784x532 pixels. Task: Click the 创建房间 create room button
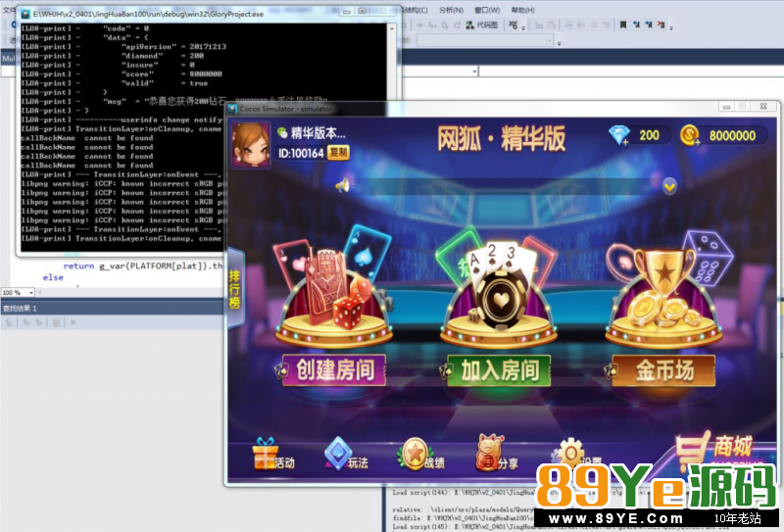(334, 370)
